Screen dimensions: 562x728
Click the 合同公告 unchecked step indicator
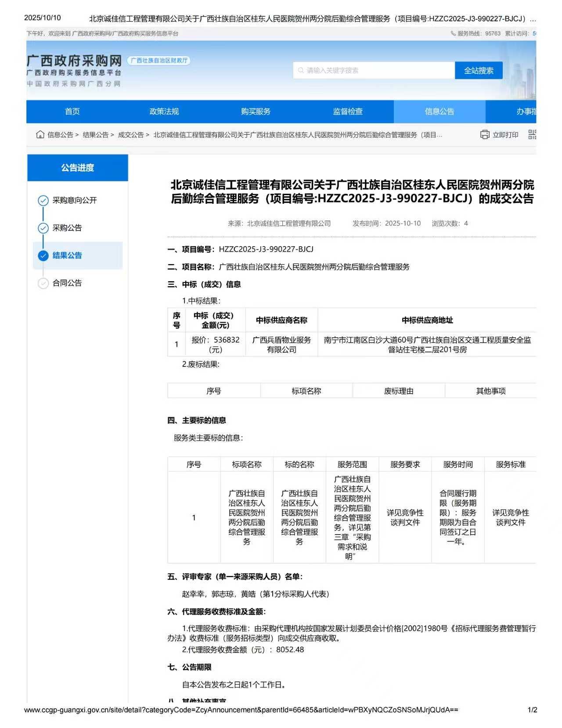coord(43,283)
